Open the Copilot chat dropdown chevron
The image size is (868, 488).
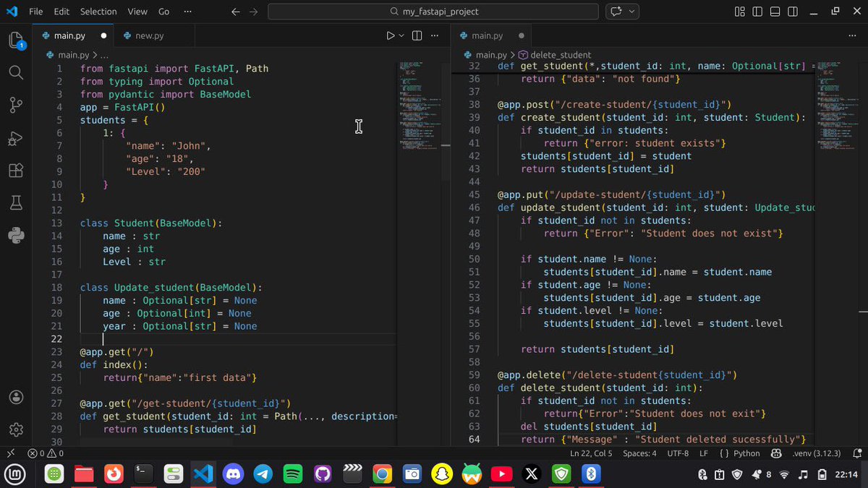(x=632, y=12)
